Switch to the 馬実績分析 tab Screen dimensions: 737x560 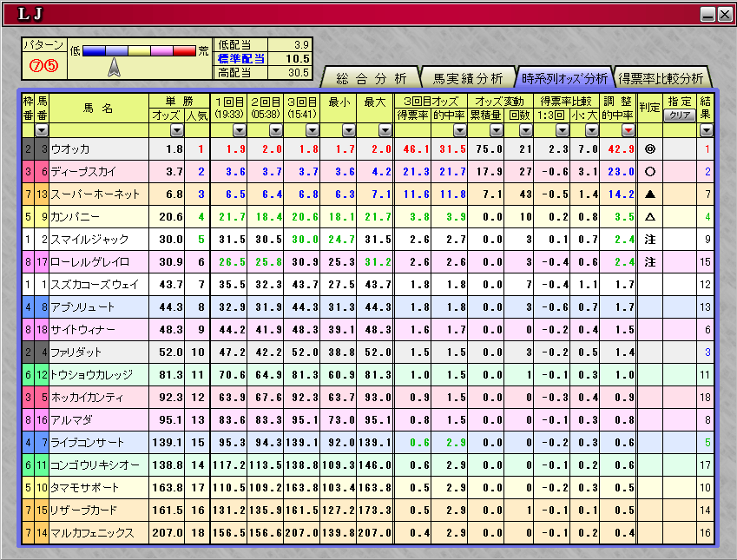coord(468,78)
